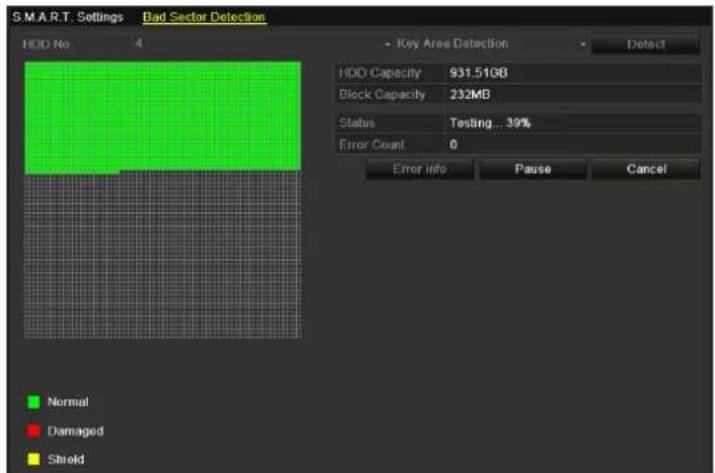Screen dimensions: 715x473
Task: Click the yellow Shield legend swatch
Action: (34, 459)
